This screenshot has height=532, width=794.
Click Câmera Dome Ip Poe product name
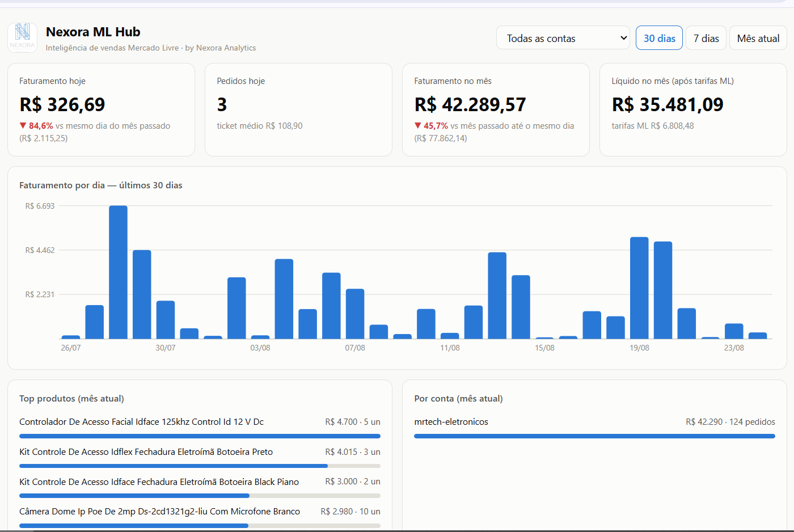coord(160,512)
